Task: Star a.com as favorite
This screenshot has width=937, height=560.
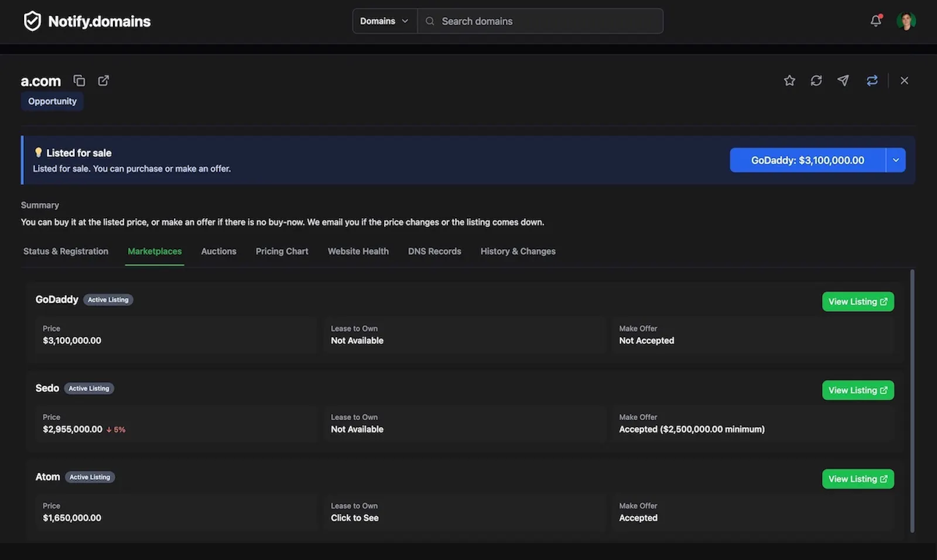Action: [x=789, y=81]
